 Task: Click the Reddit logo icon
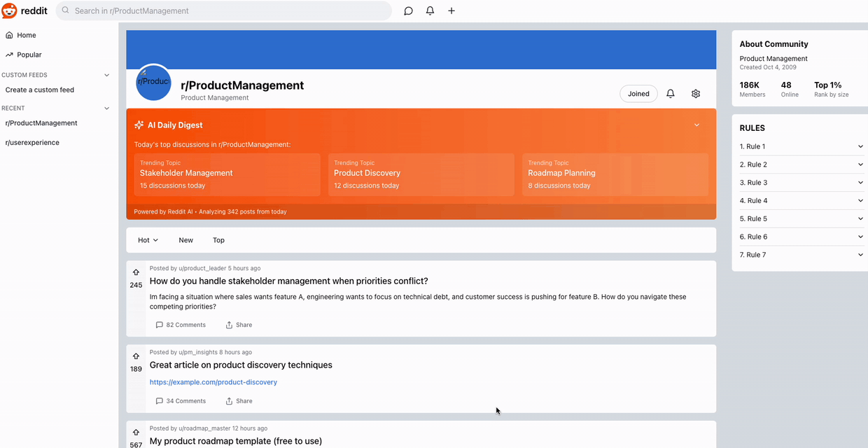coord(9,10)
